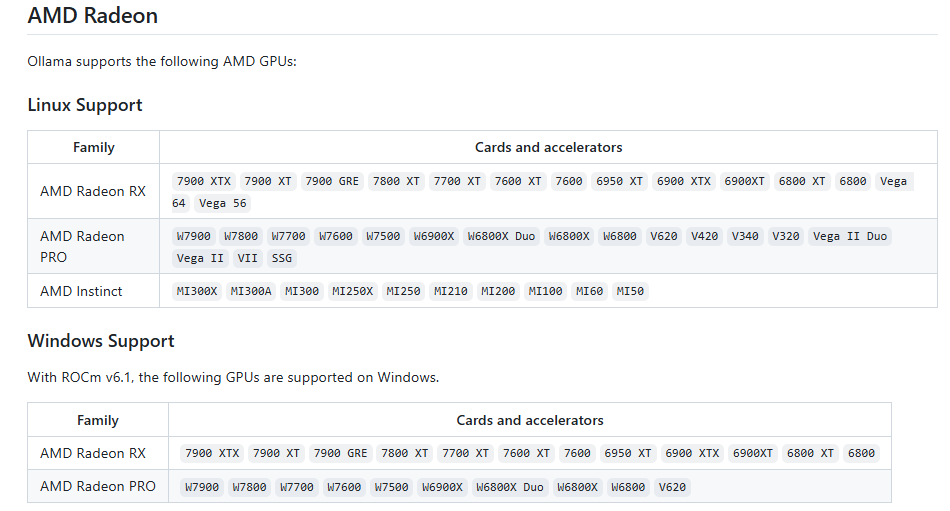Click the sentence 'Ollama supports the following AMD GPUs:'
The width and height of the screenshot is (950, 511).
pos(162,61)
